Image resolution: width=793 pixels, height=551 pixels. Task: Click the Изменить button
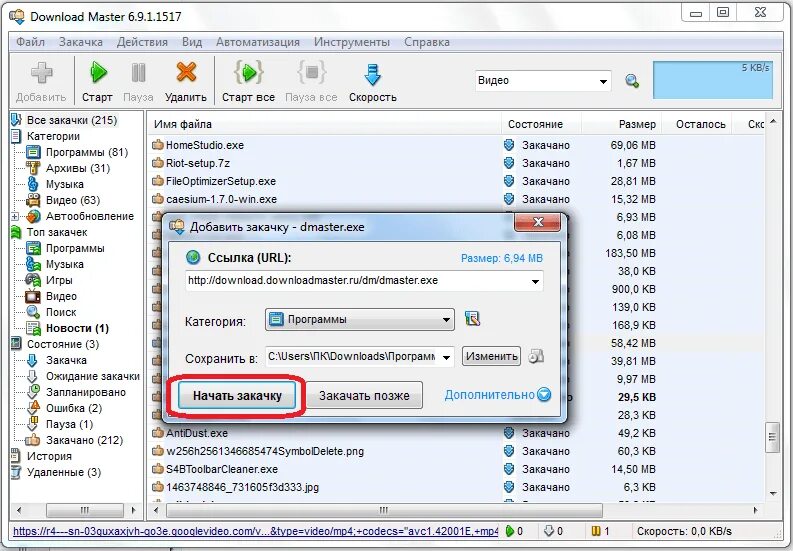pyautogui.click(x=492, y=356)
